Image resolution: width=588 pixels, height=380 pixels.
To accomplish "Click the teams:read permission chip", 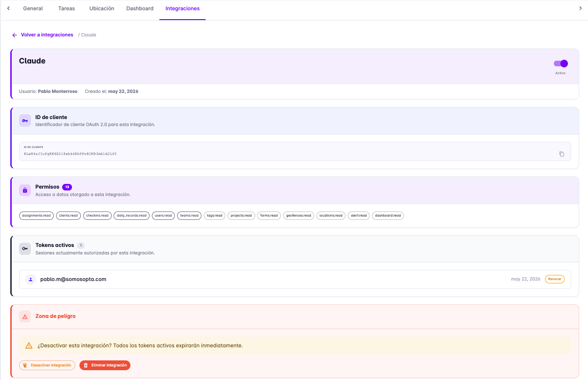I will pos(189,216).
